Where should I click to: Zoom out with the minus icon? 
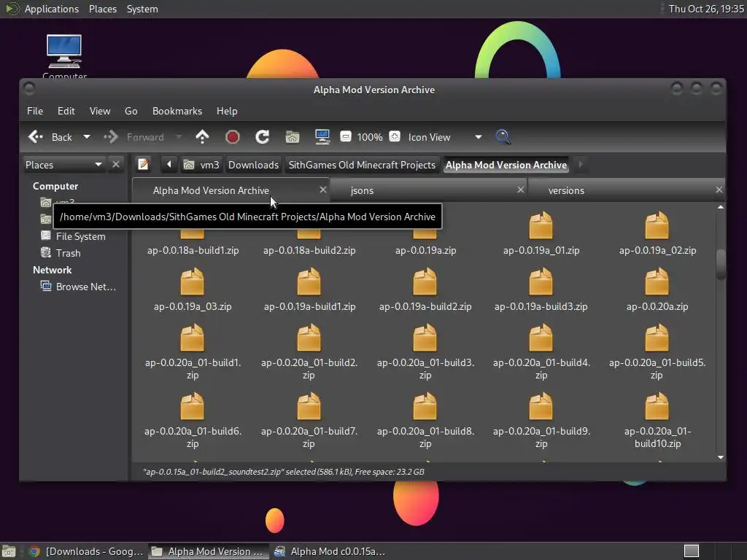[346, 137]
